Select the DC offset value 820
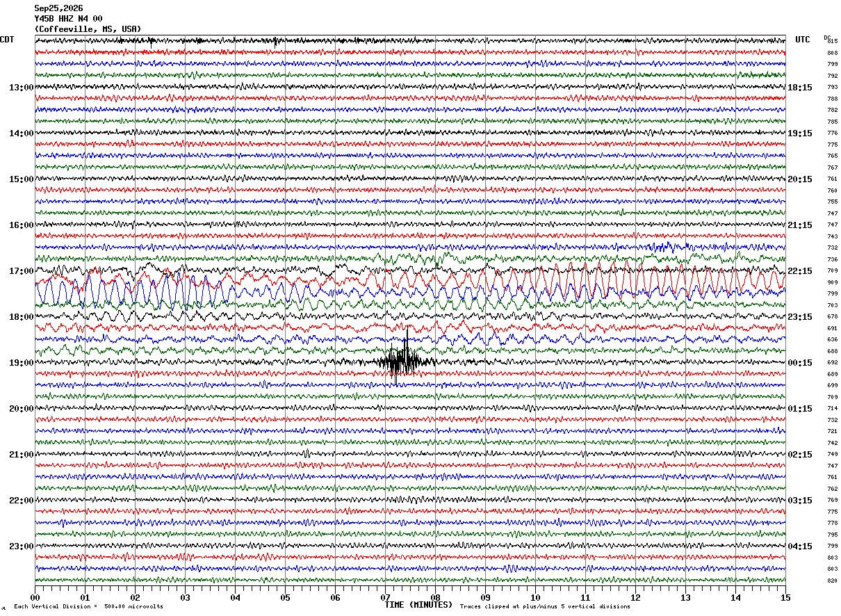Viewport: 841px width, 616px height. point(832,581)
